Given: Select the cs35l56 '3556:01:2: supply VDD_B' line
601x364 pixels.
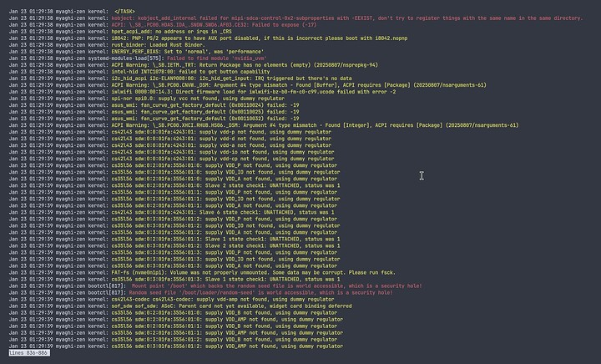Looking at the screenshot, I should [x=173, y=340].
